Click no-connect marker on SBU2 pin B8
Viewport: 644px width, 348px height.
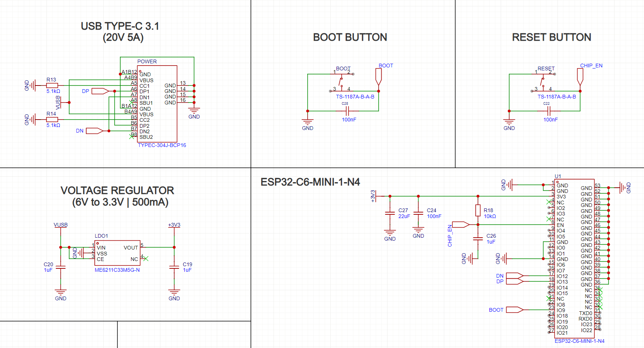(x=131, y=137)
